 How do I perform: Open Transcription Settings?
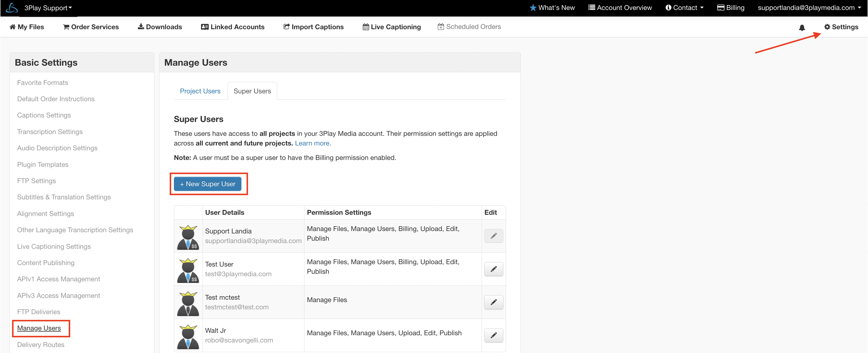click(50, 132)
